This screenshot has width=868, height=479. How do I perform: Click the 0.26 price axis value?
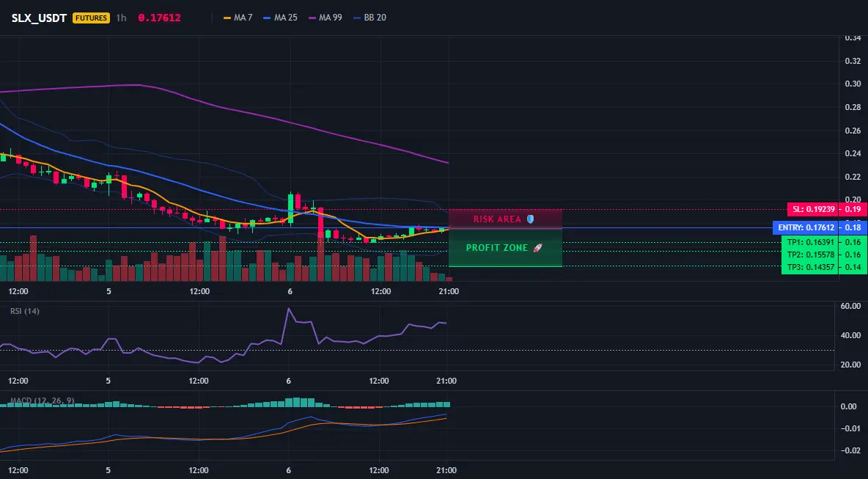tap(853, 131)
